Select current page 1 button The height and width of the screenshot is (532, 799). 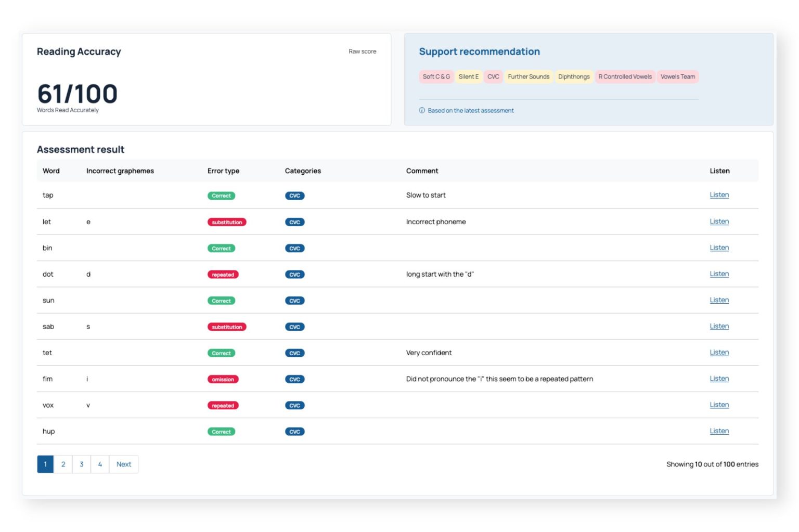point(45,464)
